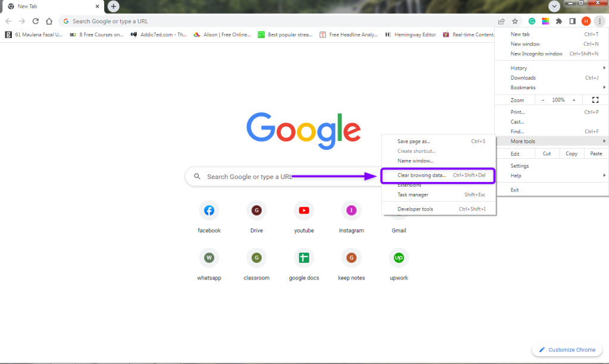
Task: Click the Customize Chrome button
Action: 567,350
